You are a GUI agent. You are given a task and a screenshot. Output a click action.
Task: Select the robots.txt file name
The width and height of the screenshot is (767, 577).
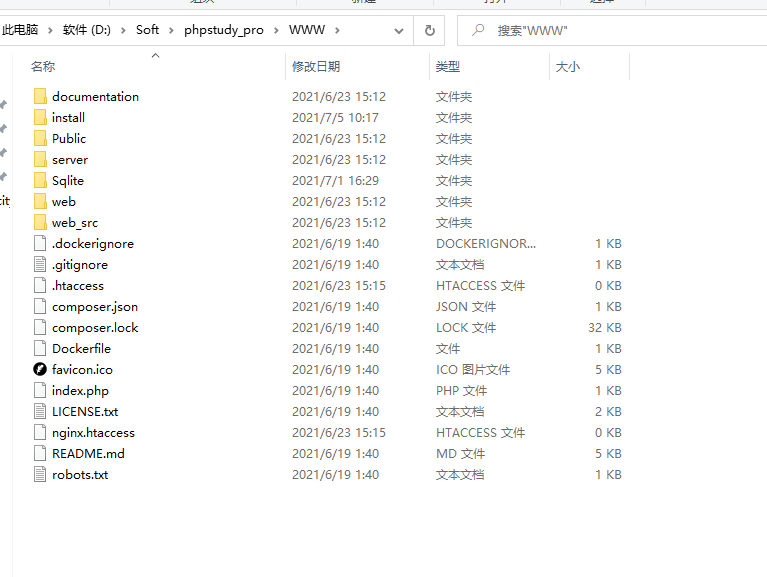tap(80, 475)
